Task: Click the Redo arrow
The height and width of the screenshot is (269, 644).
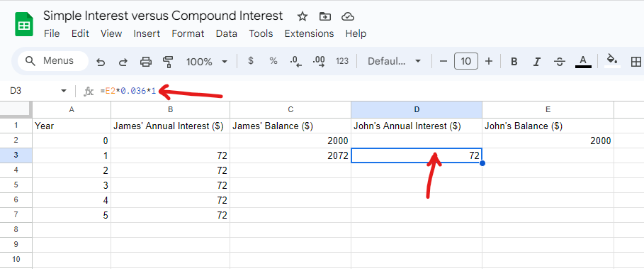Action: 123,62
